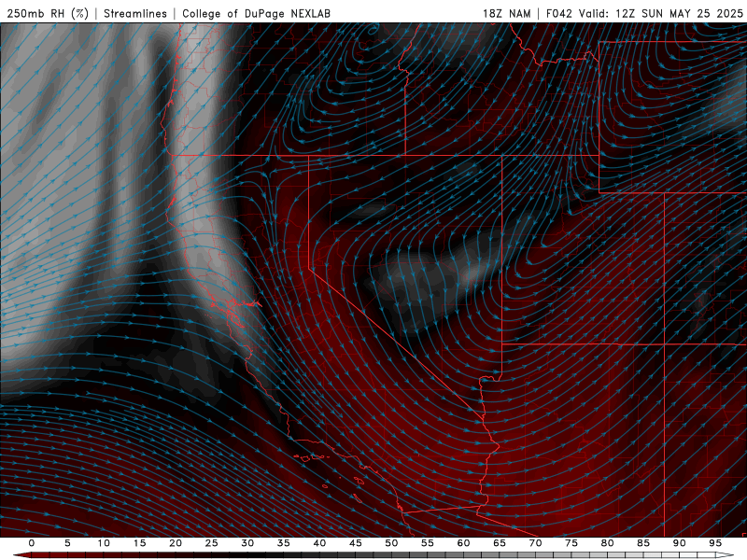Click the "80" label on the color scale

(607, 543)
